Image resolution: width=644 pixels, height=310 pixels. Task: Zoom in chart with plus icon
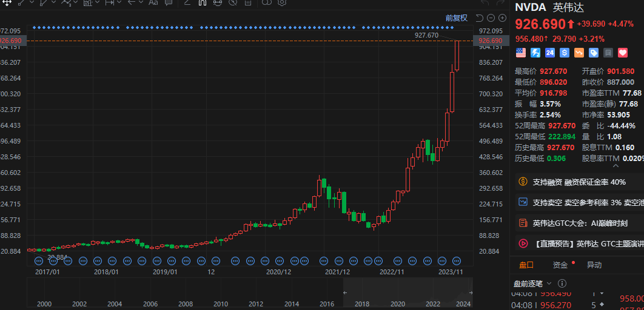pos(502,18)
